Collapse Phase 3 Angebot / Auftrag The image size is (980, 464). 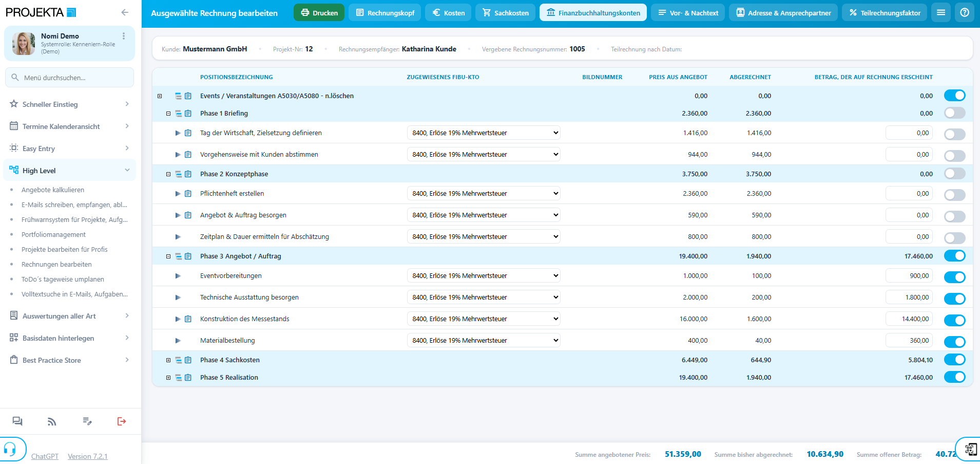tap(168, 256)
